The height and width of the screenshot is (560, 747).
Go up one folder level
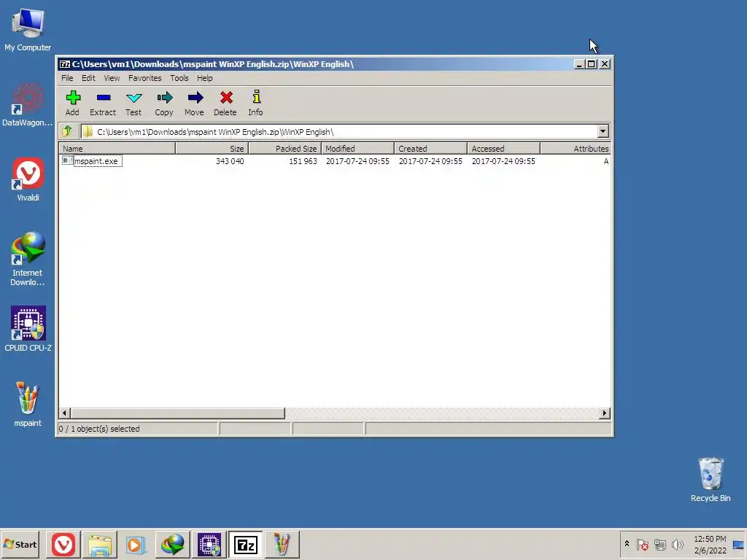click(67, 131)
